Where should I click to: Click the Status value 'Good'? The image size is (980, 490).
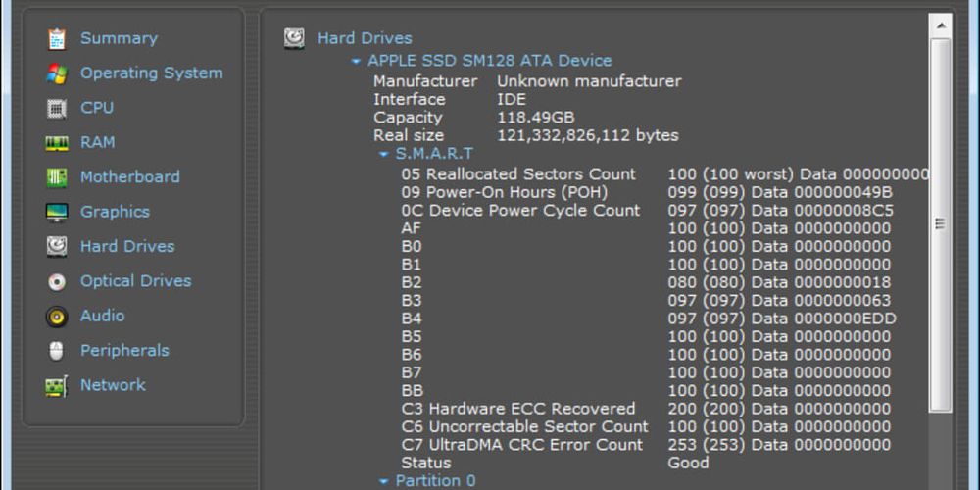click(x=688, y=464)
